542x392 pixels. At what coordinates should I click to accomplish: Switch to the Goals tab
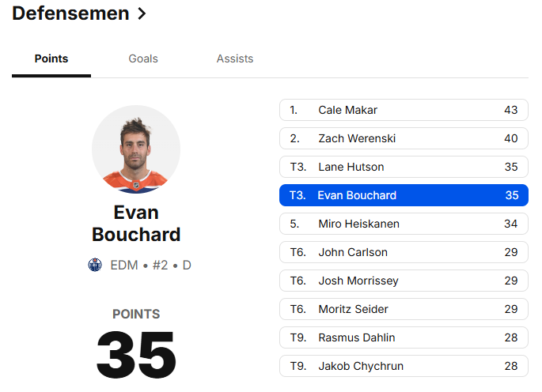pos(143,58)
